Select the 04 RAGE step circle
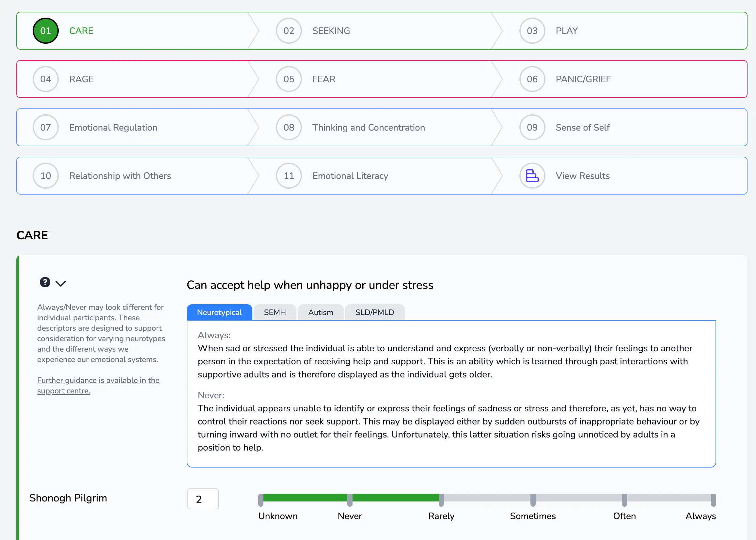 (x=46, y=79)
